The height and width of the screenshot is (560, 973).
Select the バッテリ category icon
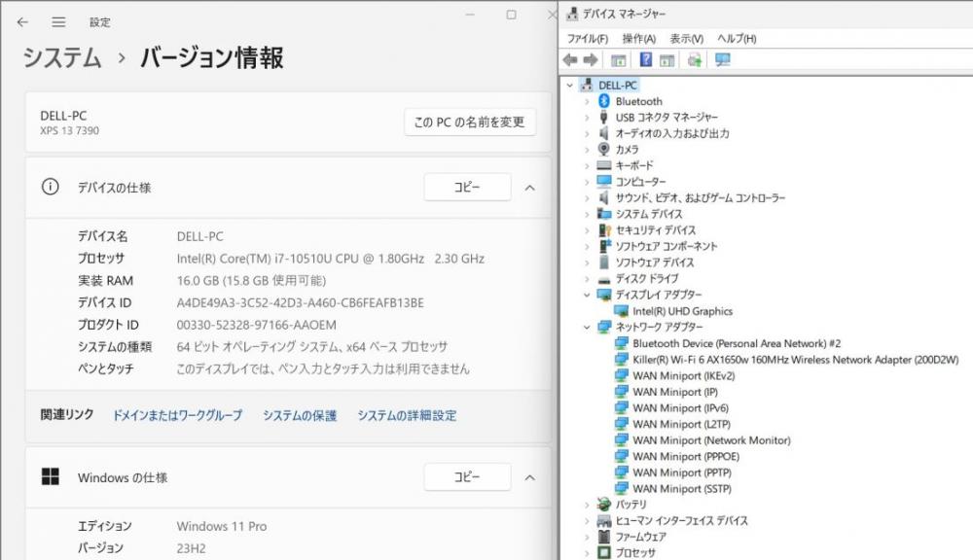pyautogui.click(x=604, y=505)
